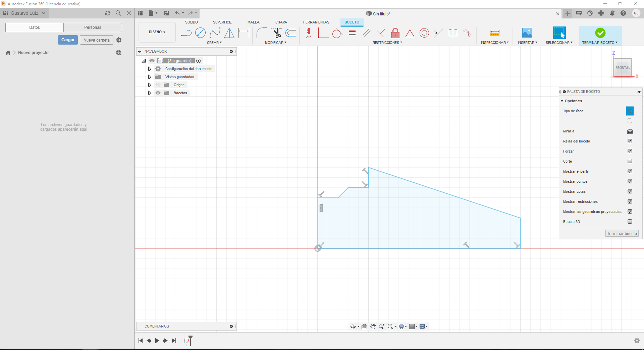Apply Horizontal/Vertical constraint

click(x=309, y=33)
